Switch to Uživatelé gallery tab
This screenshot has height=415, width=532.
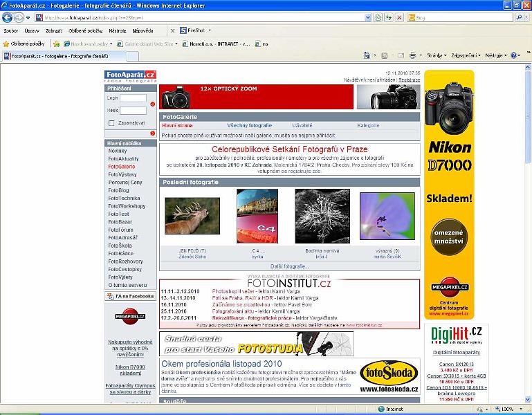click(302, 126)
